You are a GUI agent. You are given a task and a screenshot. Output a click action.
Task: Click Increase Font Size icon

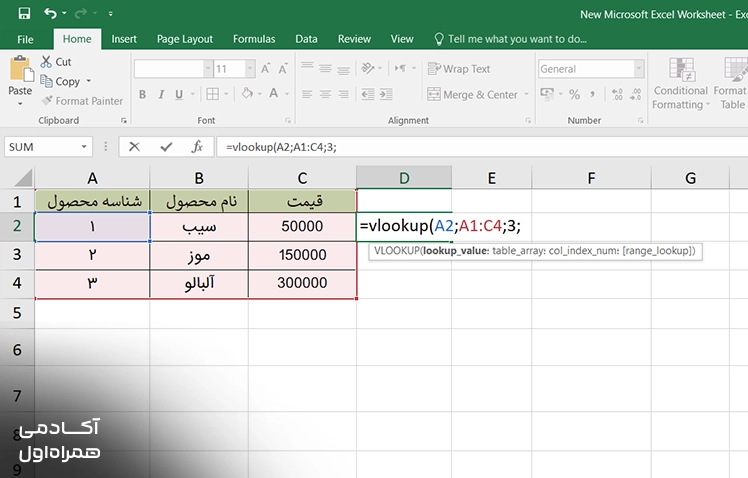[x=266, y=69]
